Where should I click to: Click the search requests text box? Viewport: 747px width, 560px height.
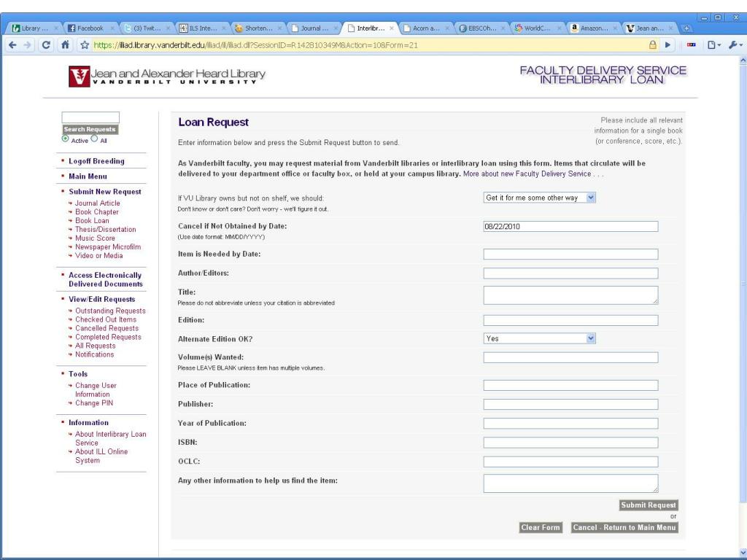click(90, 117)
